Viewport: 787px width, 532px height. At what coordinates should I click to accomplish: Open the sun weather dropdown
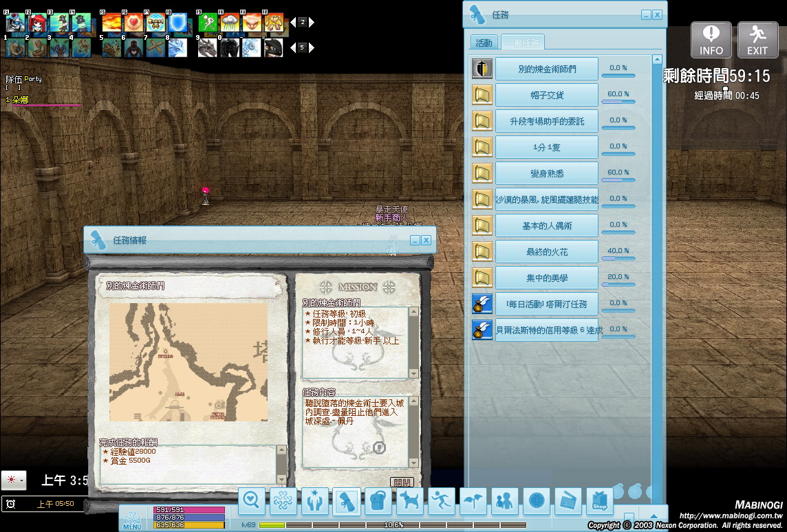pyautogui.click(x=14, y=480)
